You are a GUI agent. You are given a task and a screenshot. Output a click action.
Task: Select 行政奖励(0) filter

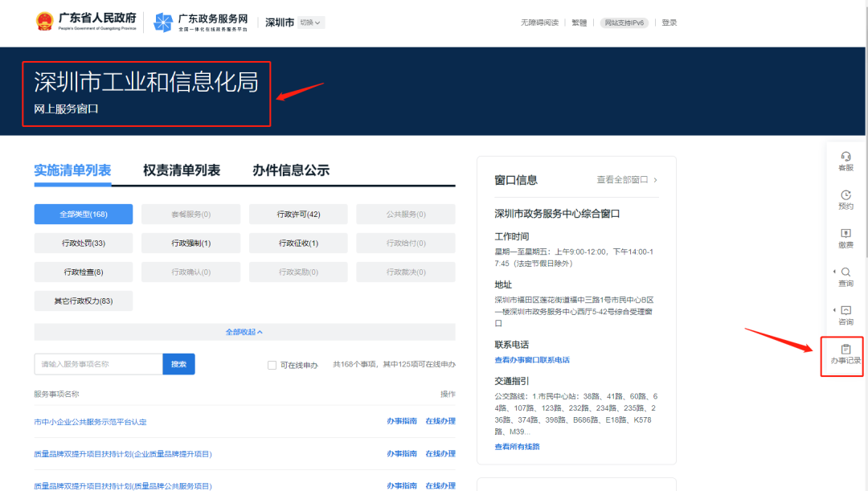pyautogui.click(x=298, y=272)
